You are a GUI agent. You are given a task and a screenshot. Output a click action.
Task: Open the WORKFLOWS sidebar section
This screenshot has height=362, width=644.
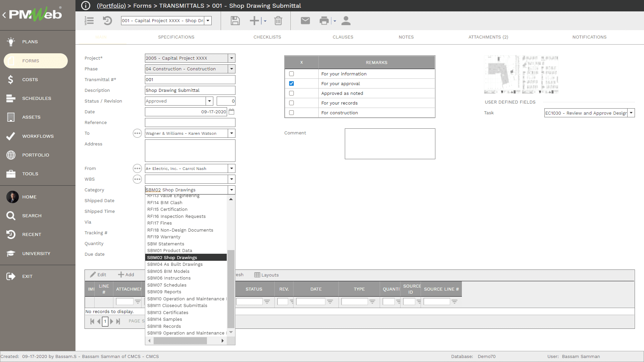point(38,136)
